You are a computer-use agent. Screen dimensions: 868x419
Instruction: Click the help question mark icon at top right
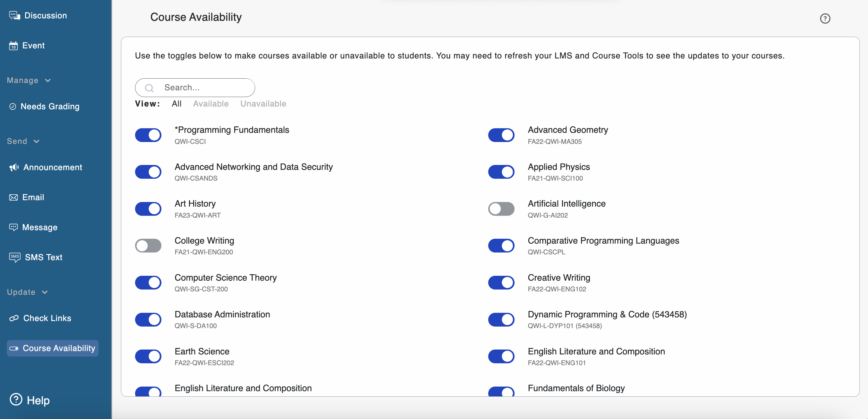point(825,19)
